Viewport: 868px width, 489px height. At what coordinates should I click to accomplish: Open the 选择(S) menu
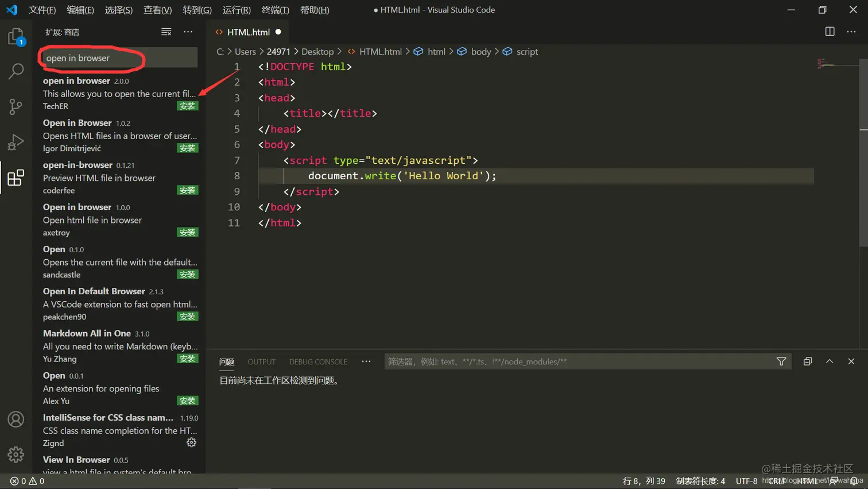pyautogui.click(x=119, y=10)
